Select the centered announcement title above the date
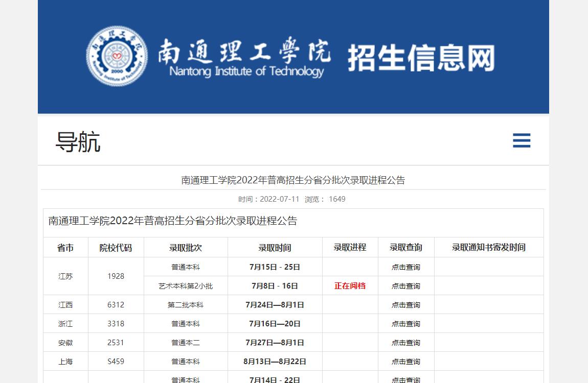Screen dimensions: 588x383 point(293,180)
